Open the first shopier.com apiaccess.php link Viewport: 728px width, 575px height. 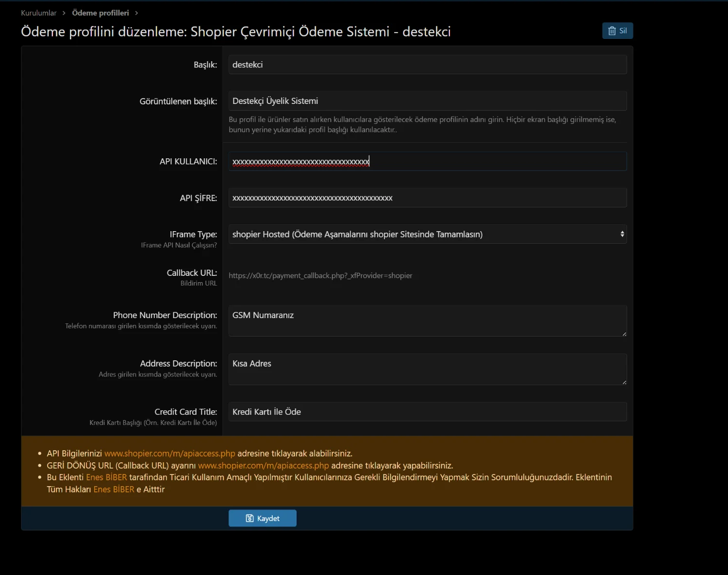point(169,454)
